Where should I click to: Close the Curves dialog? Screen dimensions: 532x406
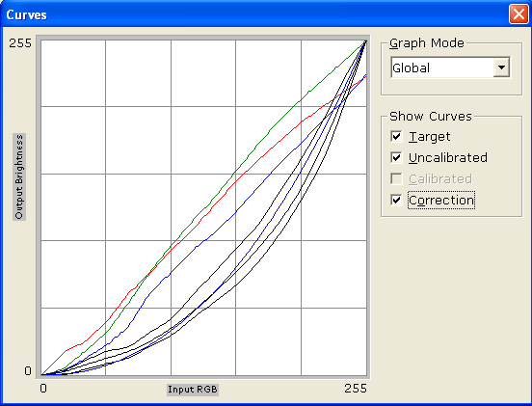[519, 14]
